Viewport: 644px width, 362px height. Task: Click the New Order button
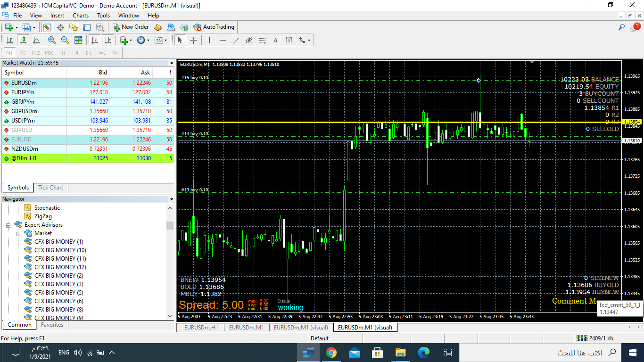point(131,27)
